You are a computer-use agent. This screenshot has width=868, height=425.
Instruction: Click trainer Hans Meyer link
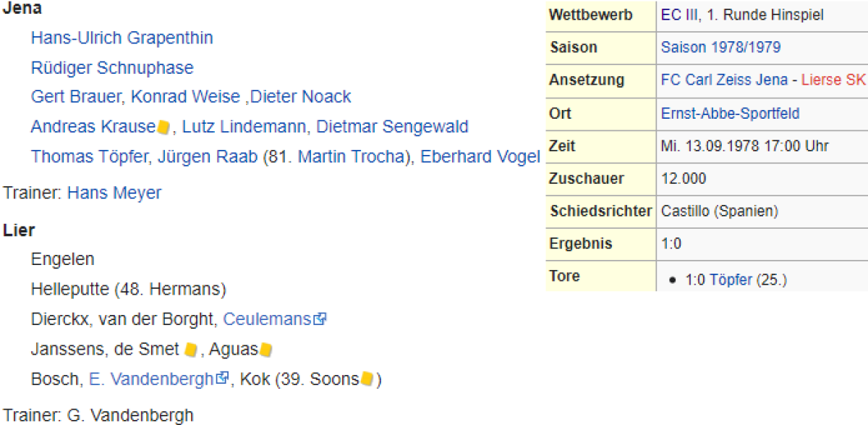pyautogui.click(x=114, y=193)
